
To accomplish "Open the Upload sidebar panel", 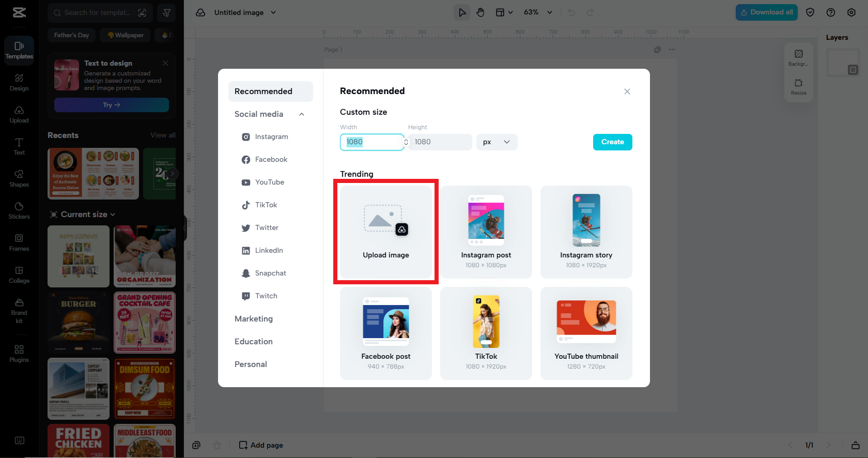I will [19, 114].
